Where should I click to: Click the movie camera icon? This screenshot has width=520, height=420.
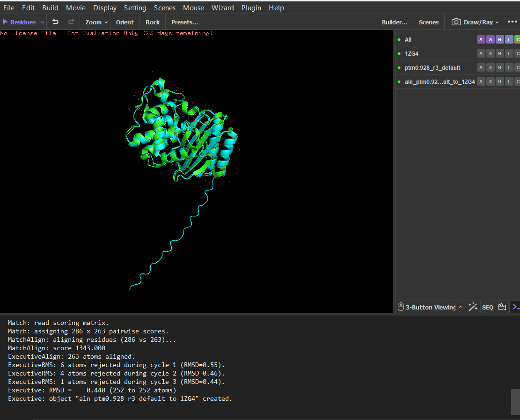tap(502, 307)
